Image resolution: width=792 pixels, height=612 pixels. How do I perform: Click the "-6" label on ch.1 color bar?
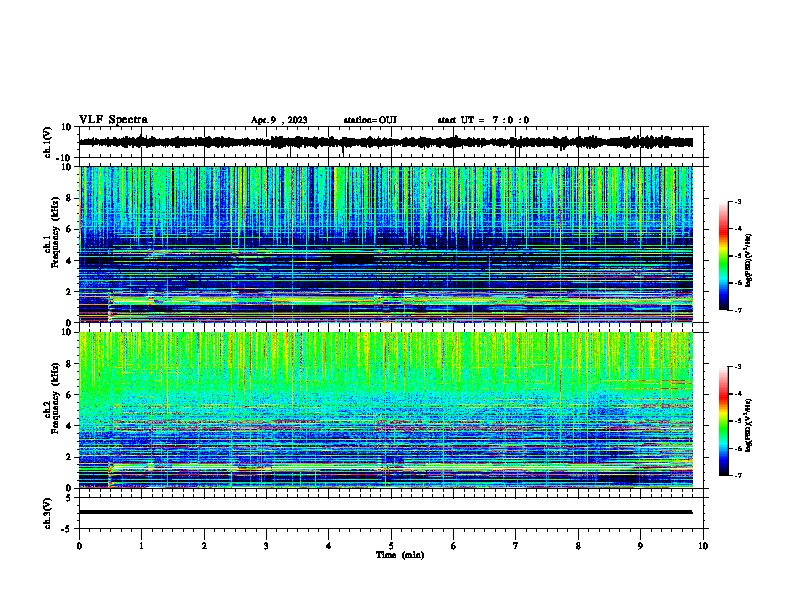[737, 283]
